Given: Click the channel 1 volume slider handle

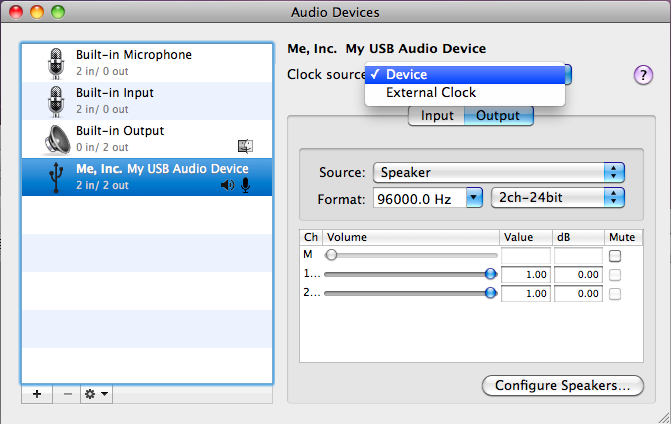Looking at the screenshot, I should coord(490,274).
